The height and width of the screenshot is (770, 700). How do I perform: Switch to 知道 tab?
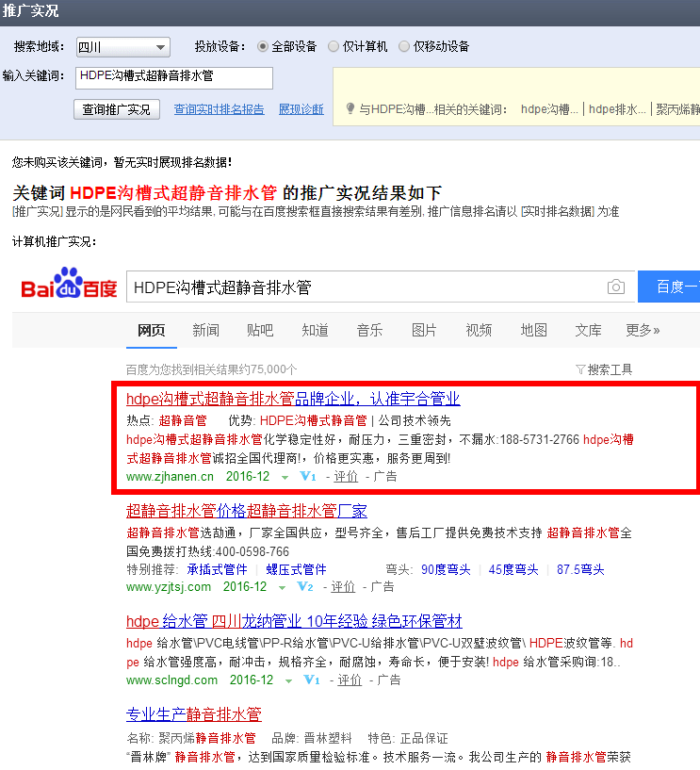pos(315,330)
